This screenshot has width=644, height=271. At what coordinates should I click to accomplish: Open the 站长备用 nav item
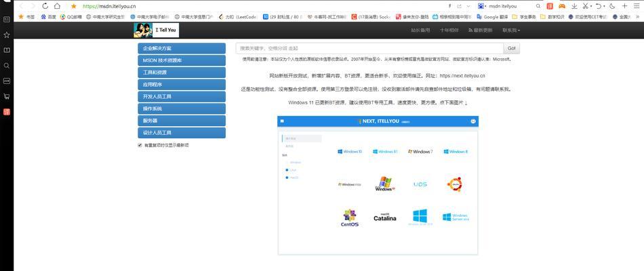pyautogui.click(x=420, y=30)
